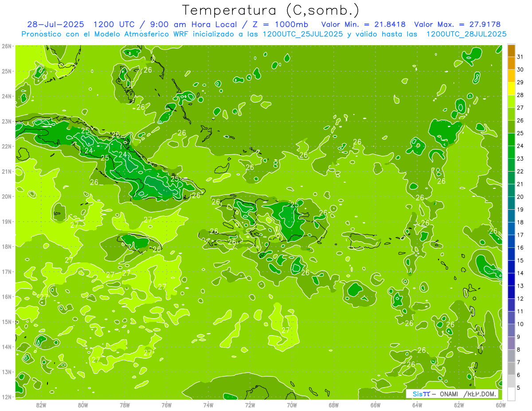Click the "70W" longitude axis label
Screen dimensions: 532x411
coord(292,405)
